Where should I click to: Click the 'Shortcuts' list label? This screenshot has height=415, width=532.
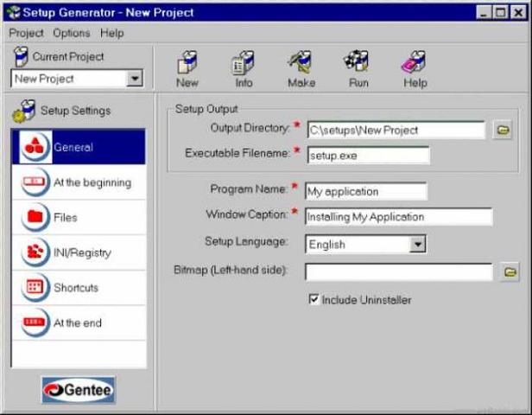[76, 288]
